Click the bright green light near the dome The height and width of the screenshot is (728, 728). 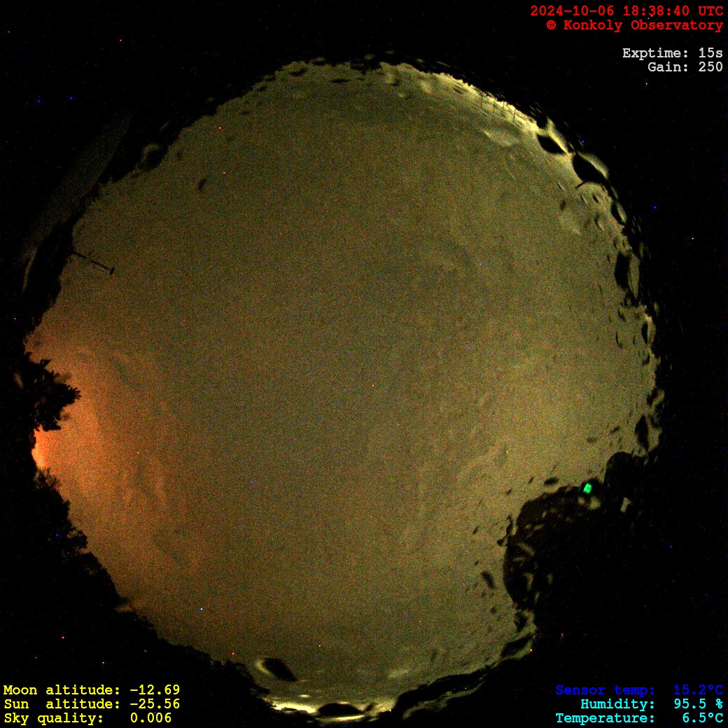tap(587, 488)
